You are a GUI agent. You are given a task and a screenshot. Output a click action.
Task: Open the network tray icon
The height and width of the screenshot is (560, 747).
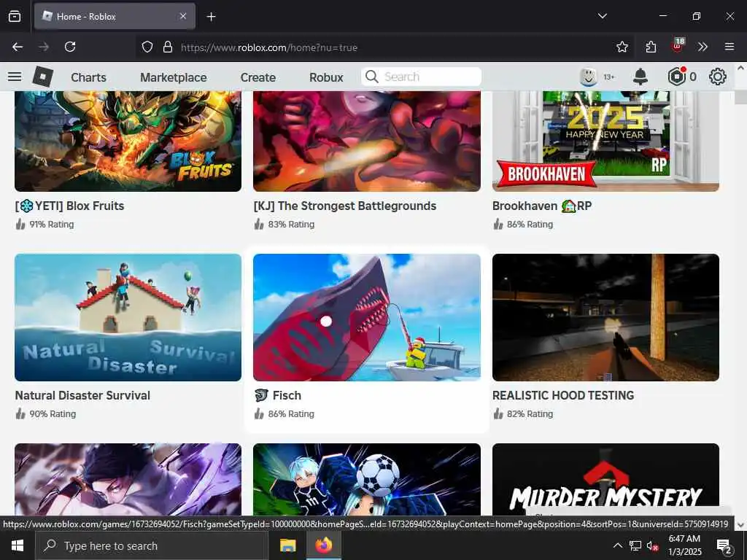click(x=635, y=545)
